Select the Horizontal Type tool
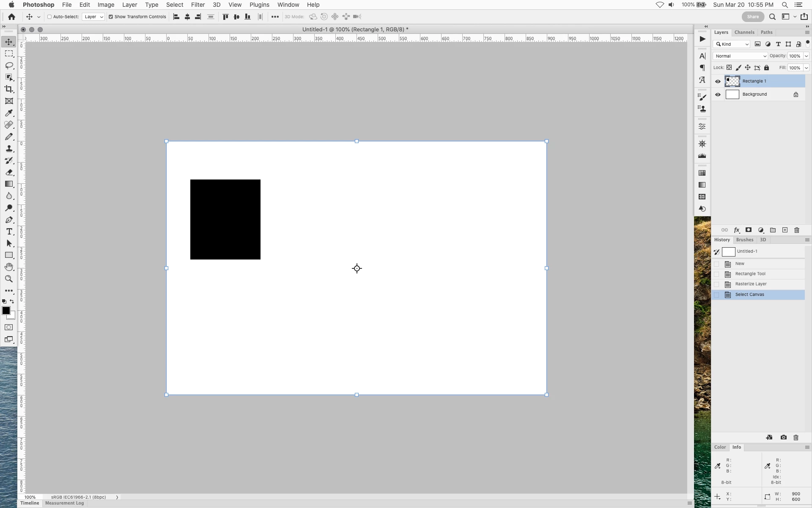This screenshot has width=812, height=508. [9, 232]
